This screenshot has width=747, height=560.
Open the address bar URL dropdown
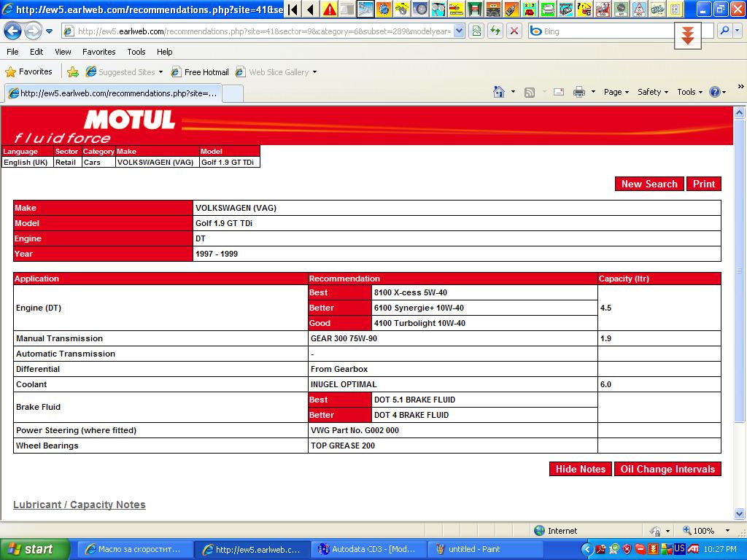click(x=459, y=31)
